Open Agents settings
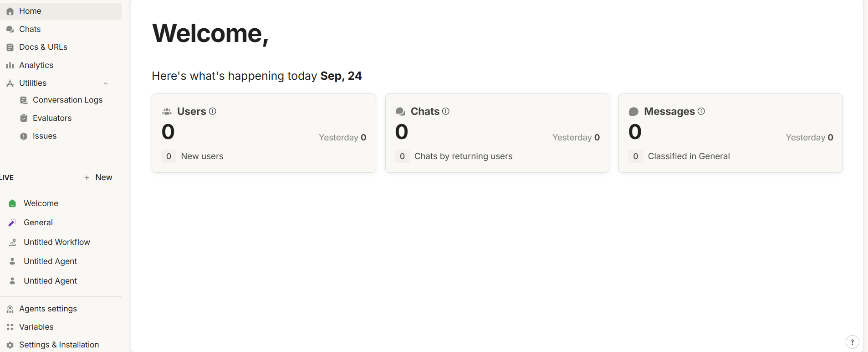Viewport: 868px width, 352px height. [48, 309]
